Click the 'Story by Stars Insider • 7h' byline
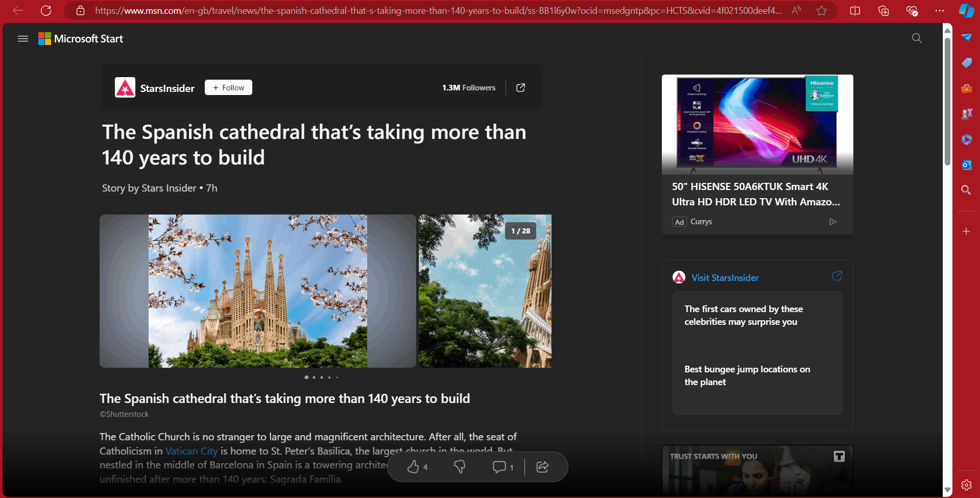The height and width of the screenshot is (498, 980). [x=160, y=188]
